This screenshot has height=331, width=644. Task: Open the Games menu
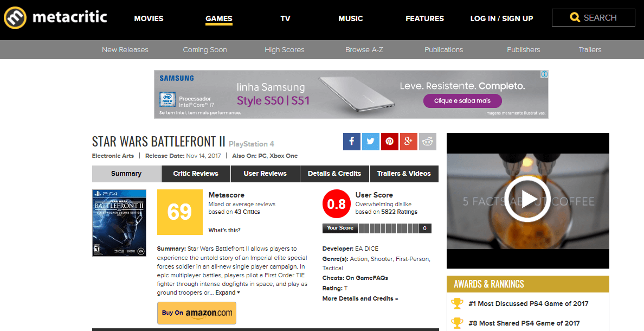pyautogui.click(x=218, y=18)
